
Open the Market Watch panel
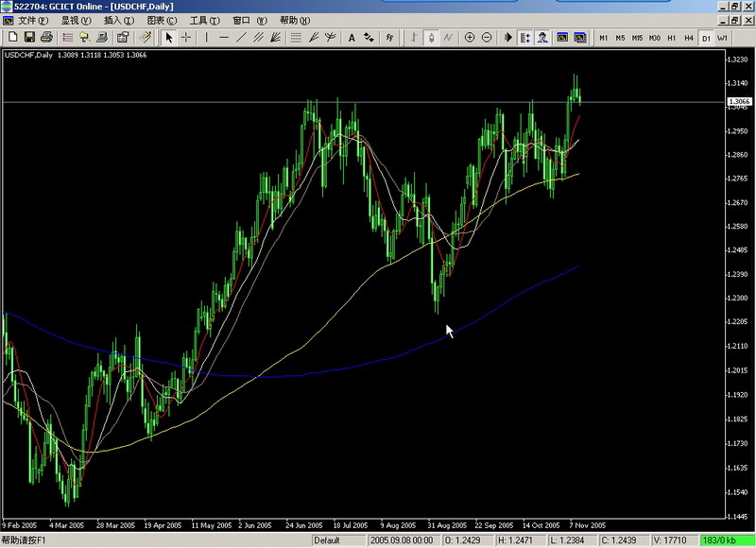coord(68,37)
